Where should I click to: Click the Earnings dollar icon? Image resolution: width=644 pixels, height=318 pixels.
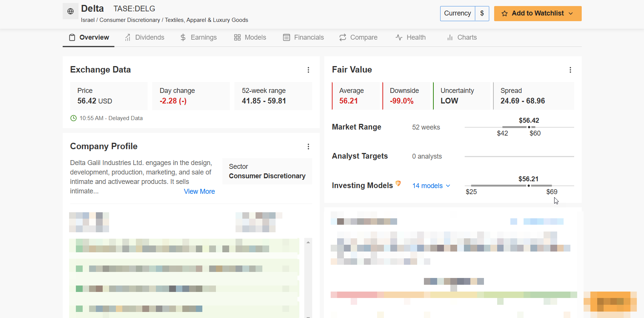[x=183, y=37]
